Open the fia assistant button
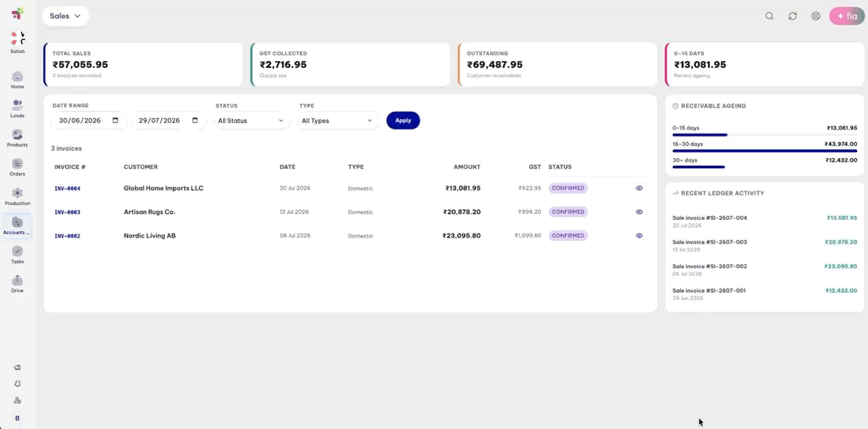The width and height of the screenshot is (868, 429). pos(847,16)
